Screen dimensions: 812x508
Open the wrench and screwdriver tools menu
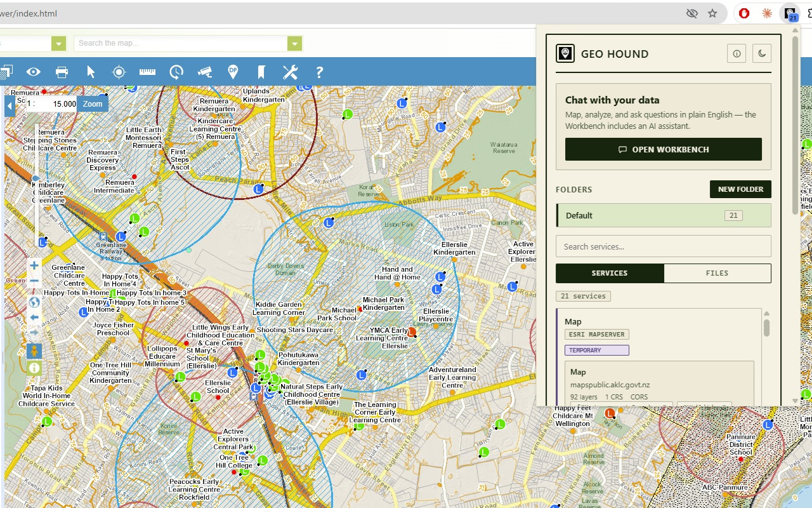[290, 72]
